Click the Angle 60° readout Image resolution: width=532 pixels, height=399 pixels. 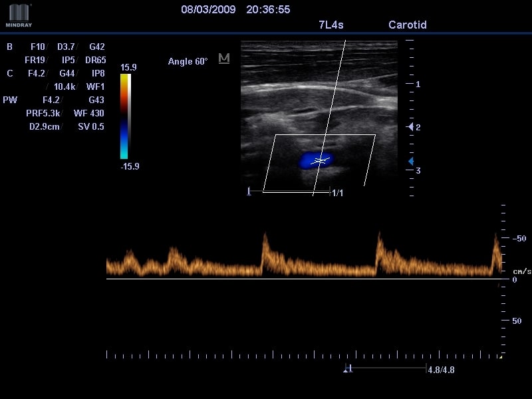188,61
